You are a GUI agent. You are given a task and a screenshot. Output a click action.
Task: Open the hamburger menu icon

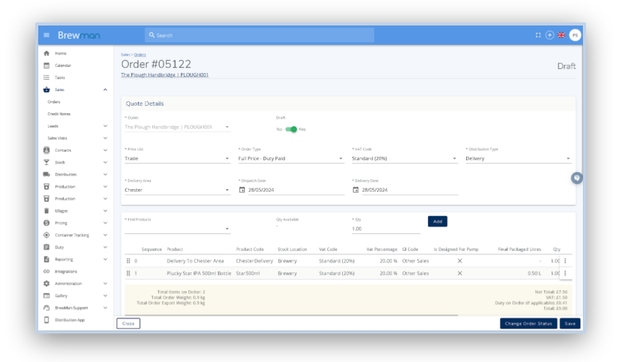click(46, 36)
